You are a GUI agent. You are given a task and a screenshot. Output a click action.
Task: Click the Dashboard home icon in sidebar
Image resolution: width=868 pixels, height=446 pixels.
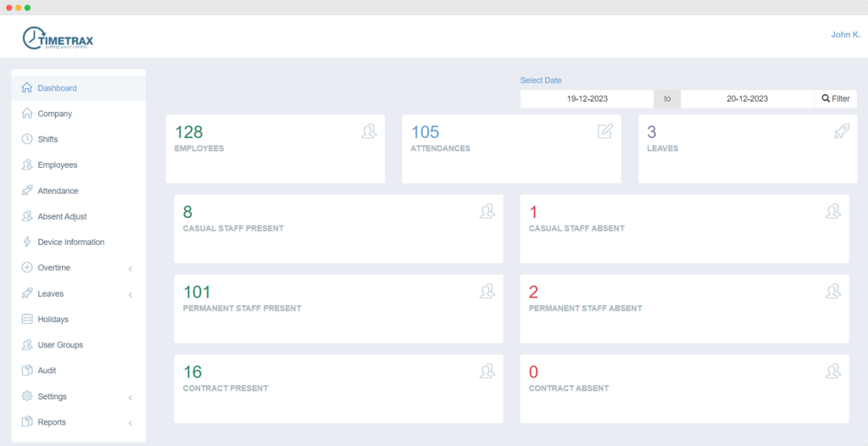27,88
